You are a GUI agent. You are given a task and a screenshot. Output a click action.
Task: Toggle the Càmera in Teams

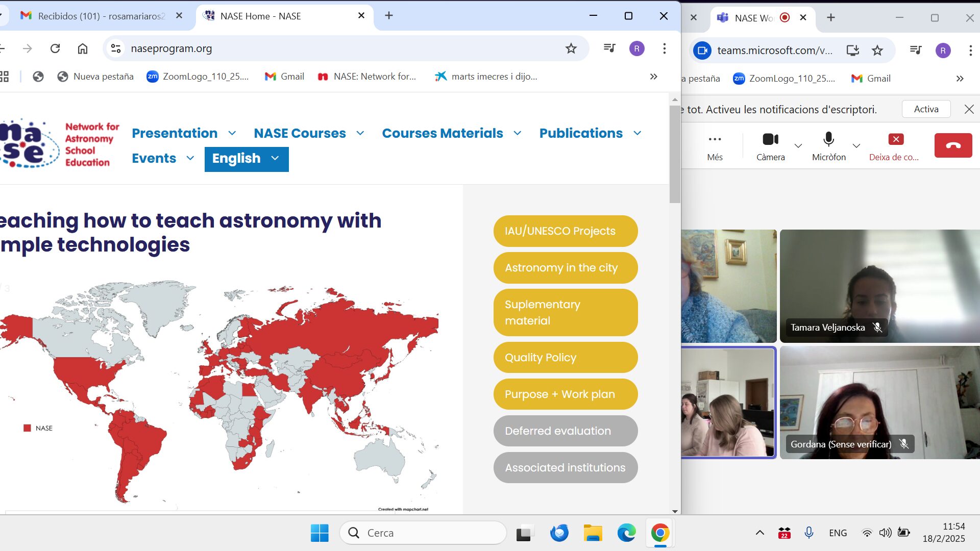(x=770, y=147)
